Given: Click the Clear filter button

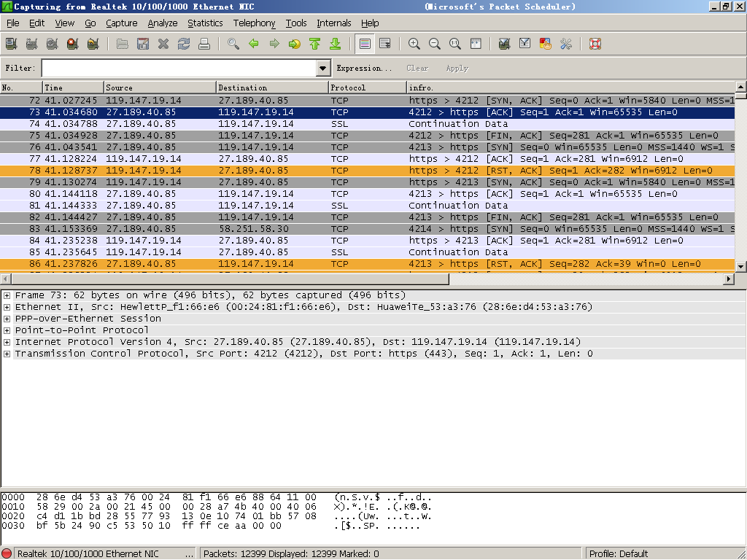Looking at the screenshot, I should point(417,68).
